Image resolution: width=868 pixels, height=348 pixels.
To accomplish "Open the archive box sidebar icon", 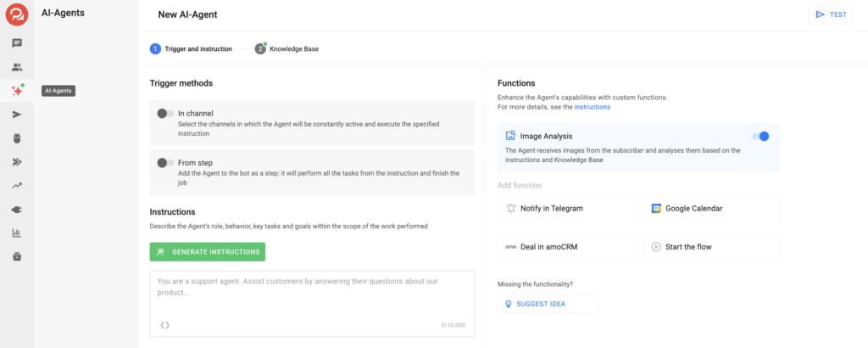I will pos(17,256).
